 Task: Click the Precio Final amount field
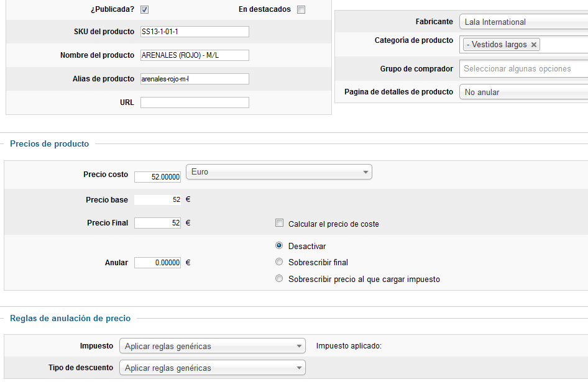click(x=157, y=223)
